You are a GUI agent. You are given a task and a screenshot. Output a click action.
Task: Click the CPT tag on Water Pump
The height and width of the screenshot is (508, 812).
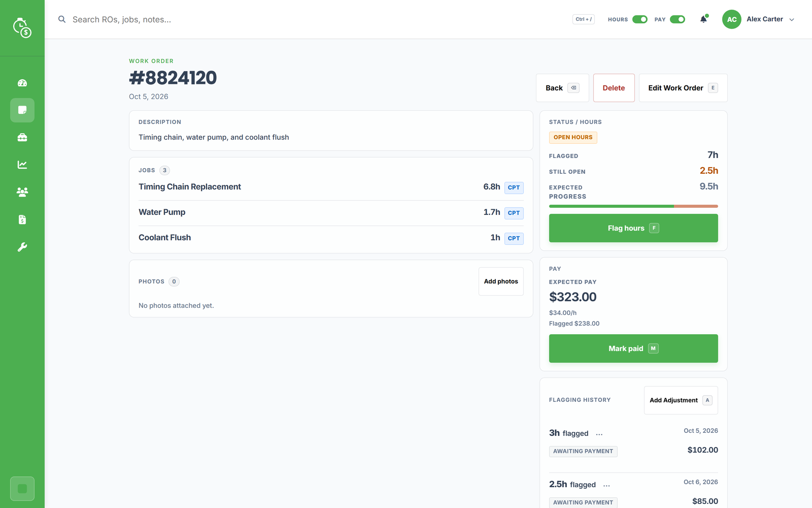pos(514,213)
